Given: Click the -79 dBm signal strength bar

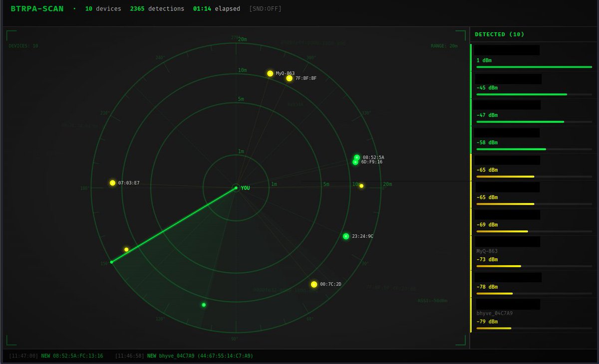Looking at the screenshot, I should [534, 328].
